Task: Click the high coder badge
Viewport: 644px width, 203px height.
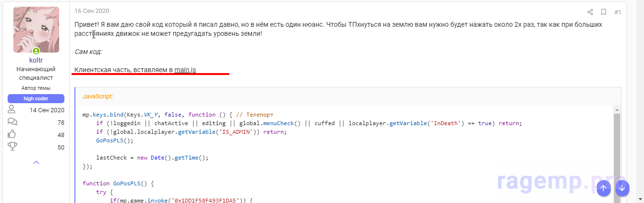Action: click(x=36, y=98)
